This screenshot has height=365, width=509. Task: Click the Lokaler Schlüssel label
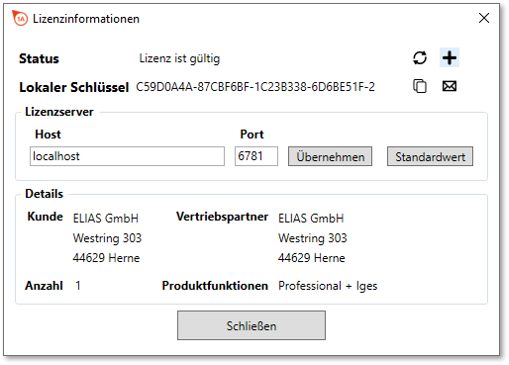click(74, 87)
